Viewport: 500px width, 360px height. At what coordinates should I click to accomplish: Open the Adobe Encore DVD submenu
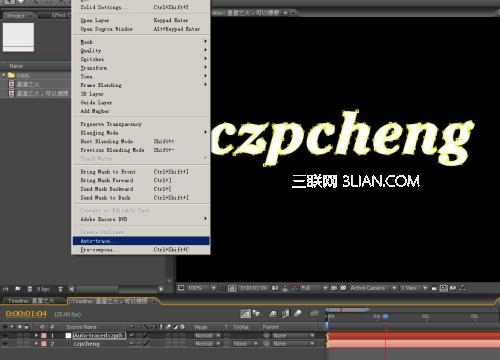pos(141,219)
